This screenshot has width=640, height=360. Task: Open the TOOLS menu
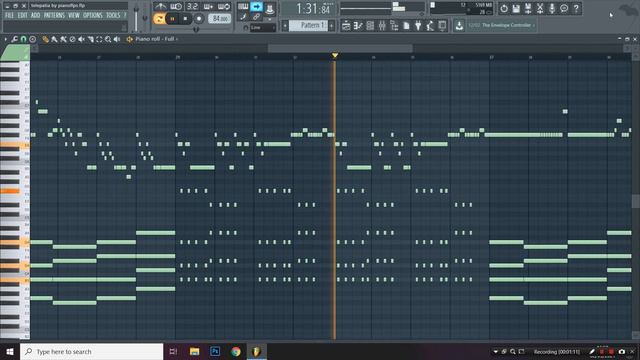[x=113, y=16]
